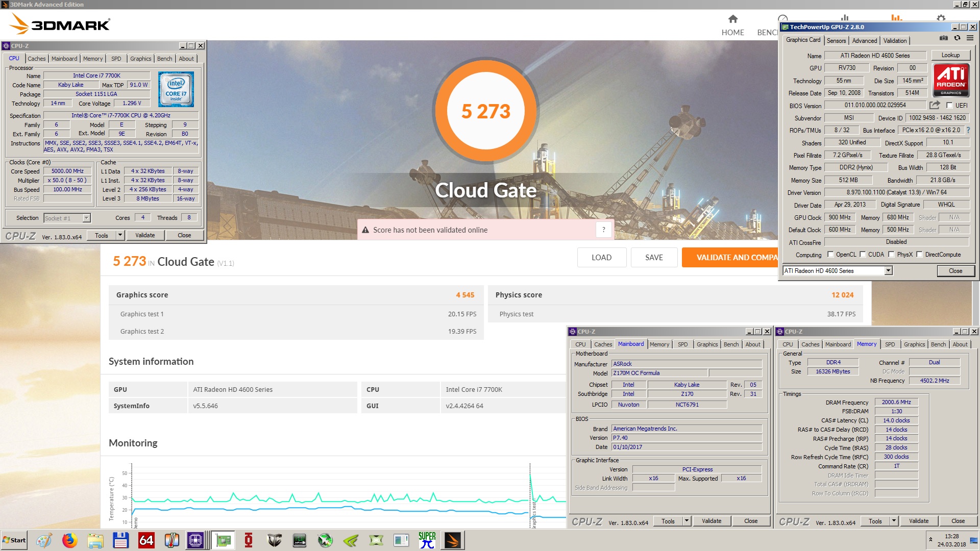Click the GPU-Z refresh icon
Viewport: 980px width, 551px height.
coord(957,38)
